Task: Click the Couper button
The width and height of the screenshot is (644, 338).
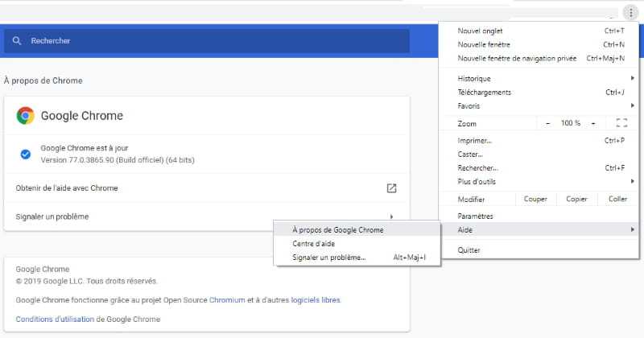Action: coord(535,199)
